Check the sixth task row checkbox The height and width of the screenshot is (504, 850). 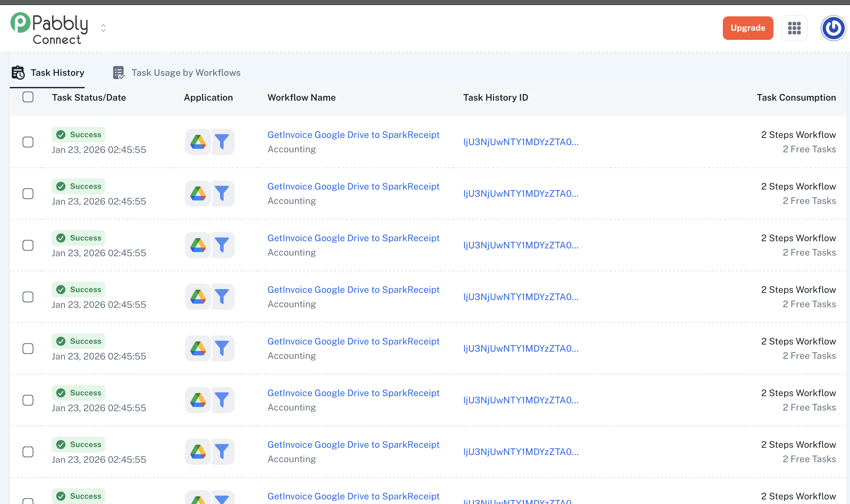click(28, 400)
